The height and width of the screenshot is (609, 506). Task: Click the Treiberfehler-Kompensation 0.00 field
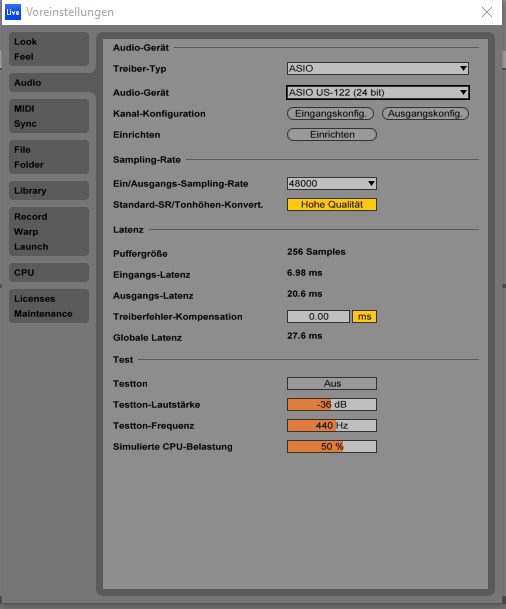[x=318, y=317]
